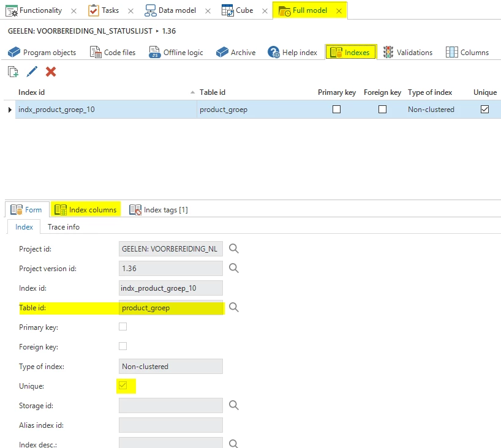The height and width of the screenshot is (448, 501).
Task: Switch to the Functionality tab
Action: point(34,10)
